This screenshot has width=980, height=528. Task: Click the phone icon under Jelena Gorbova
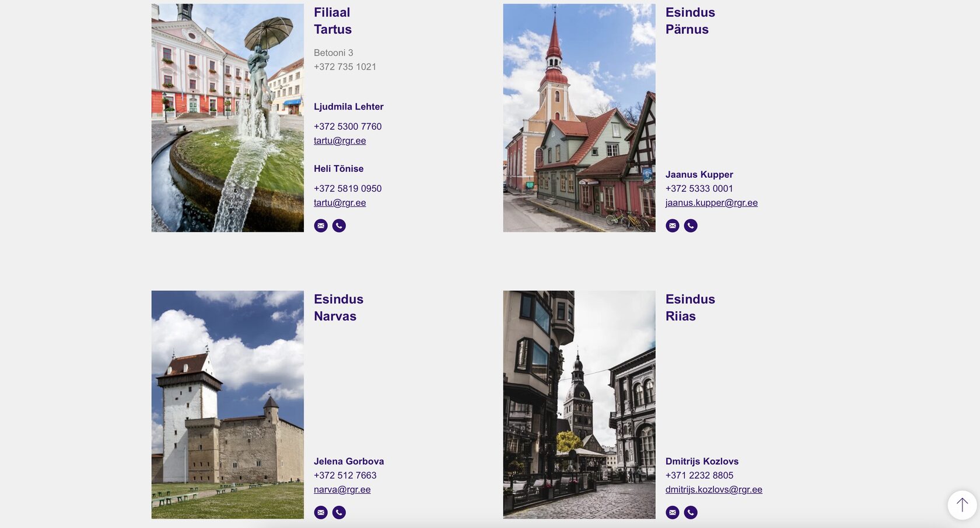point(339,512)
